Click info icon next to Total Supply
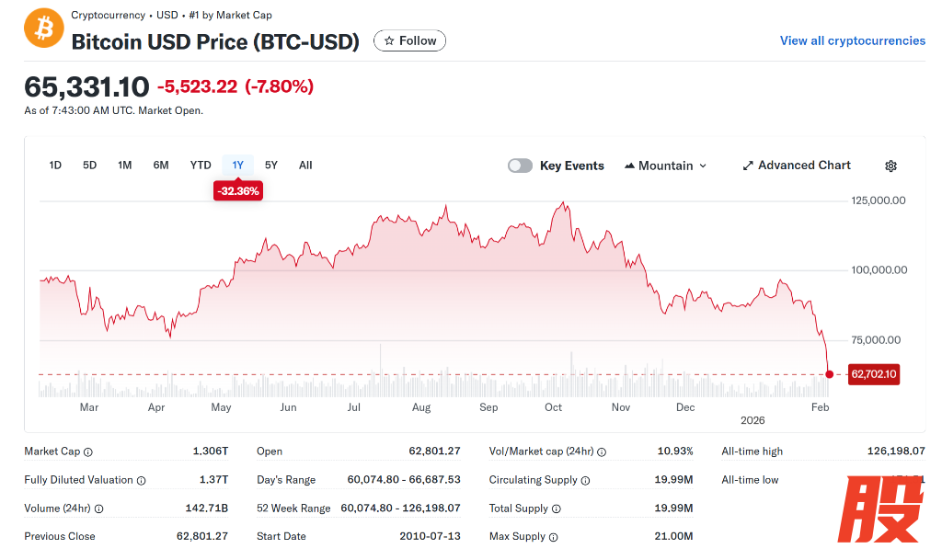Viewport: 942px width, 560px height. 556,509
